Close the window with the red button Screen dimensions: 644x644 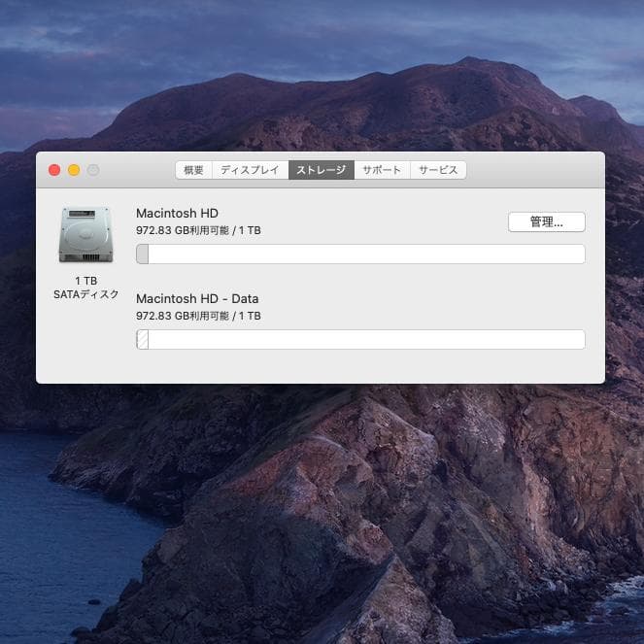coord(54,170)
